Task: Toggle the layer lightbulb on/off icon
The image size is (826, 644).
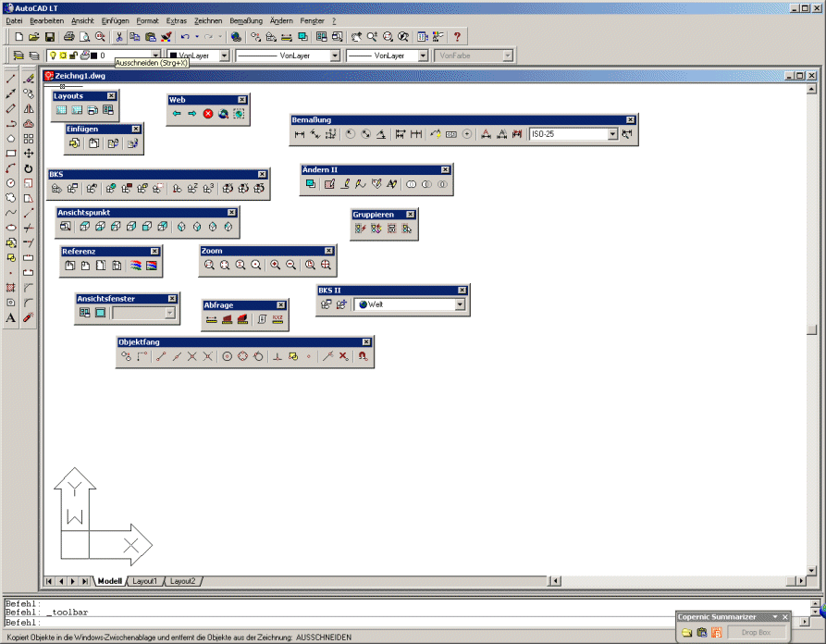Action: click(x=53, y=56)
